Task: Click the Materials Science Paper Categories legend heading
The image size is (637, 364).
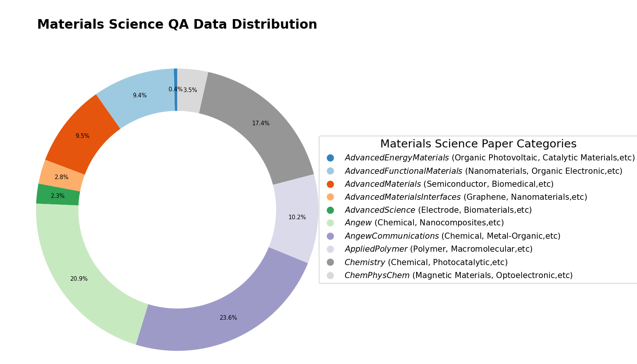Action: click(478, 144)
